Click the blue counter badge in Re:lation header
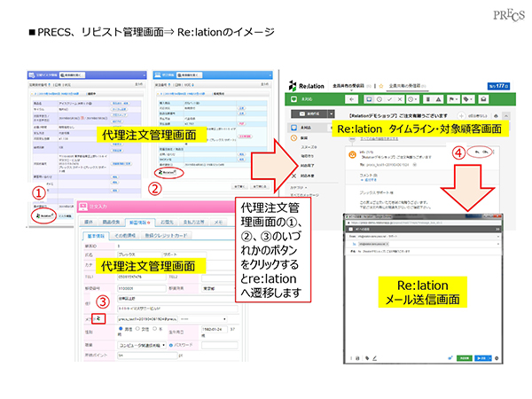Viewport: 532px width, 399px height. 498,86
